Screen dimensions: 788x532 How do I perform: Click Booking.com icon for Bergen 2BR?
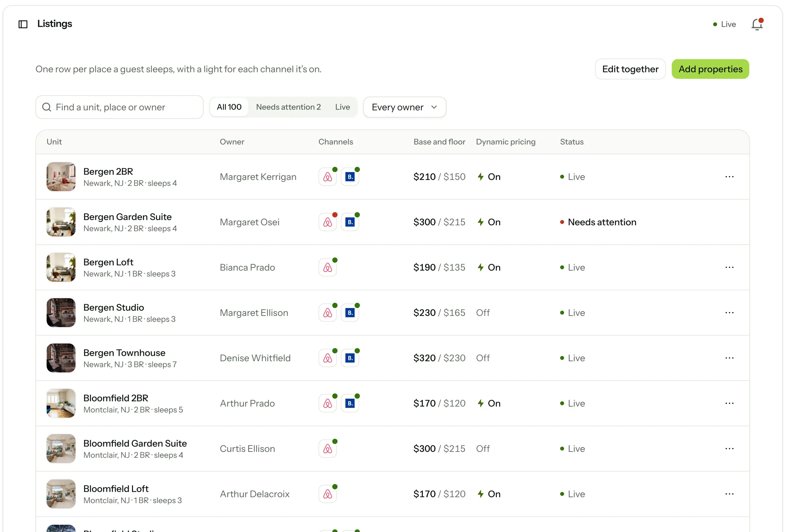click(350, 177)
